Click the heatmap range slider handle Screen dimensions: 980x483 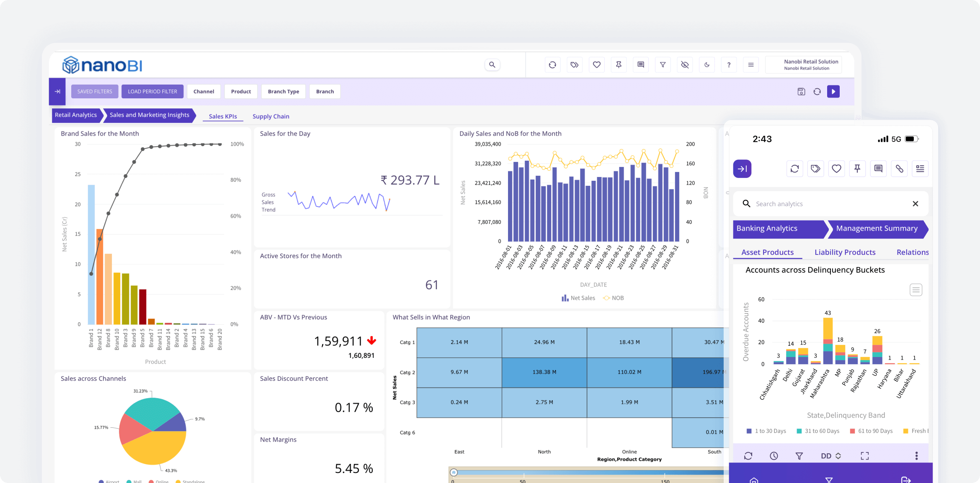point(454,473)
